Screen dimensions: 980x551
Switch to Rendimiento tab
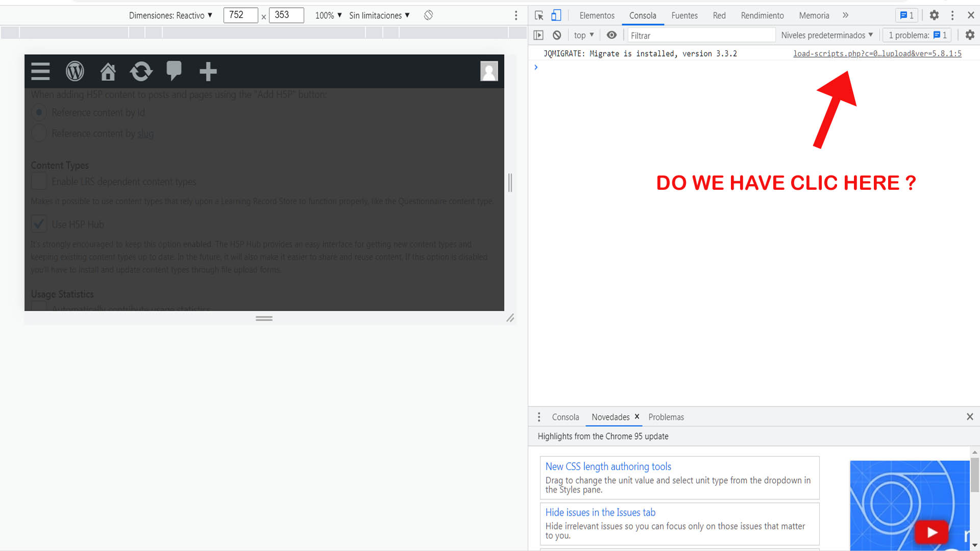point(762,15)
